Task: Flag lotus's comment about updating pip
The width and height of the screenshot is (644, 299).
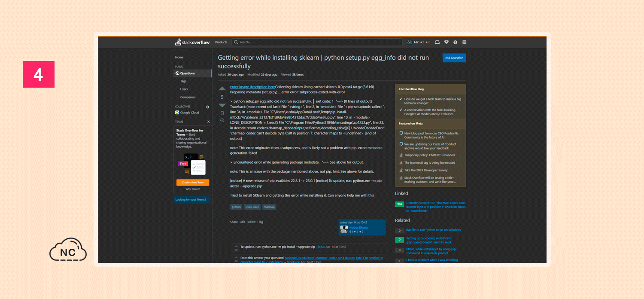Action: [x=236, y=250]
